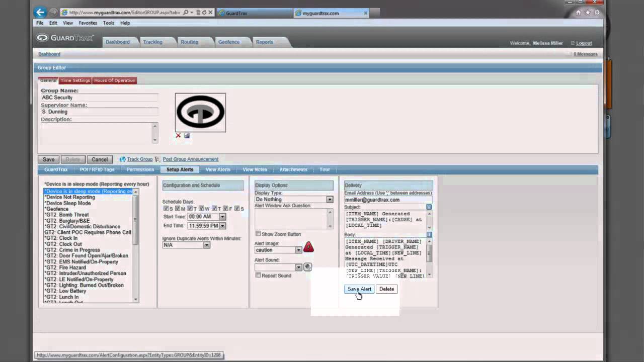Toggle the Saturday schedule day checkbox
The height and width of the screenshot is (362, 644).
pos(237,208)
